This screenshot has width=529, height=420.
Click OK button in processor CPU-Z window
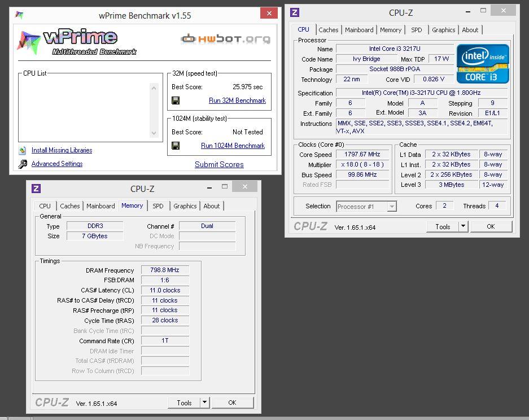491,226
